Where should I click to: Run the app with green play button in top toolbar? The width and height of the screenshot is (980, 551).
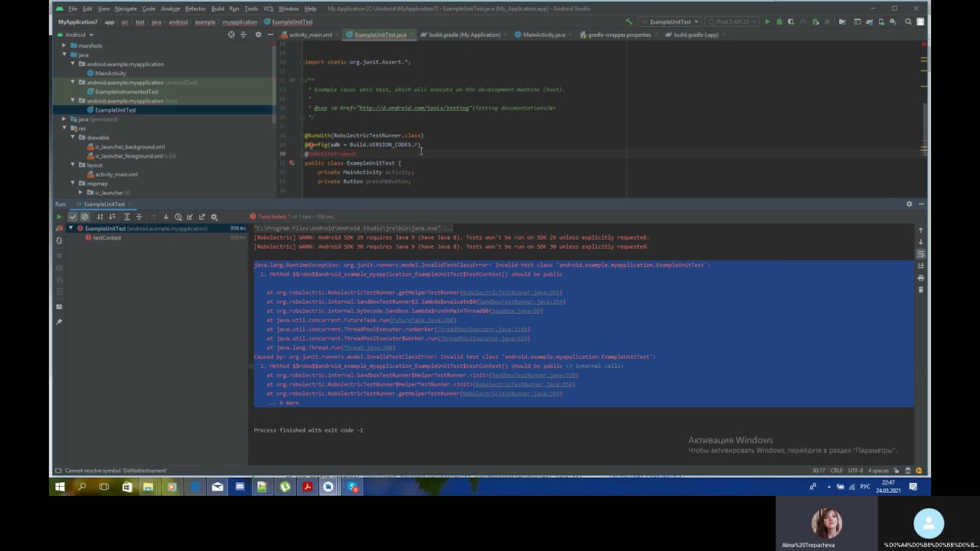767,22
